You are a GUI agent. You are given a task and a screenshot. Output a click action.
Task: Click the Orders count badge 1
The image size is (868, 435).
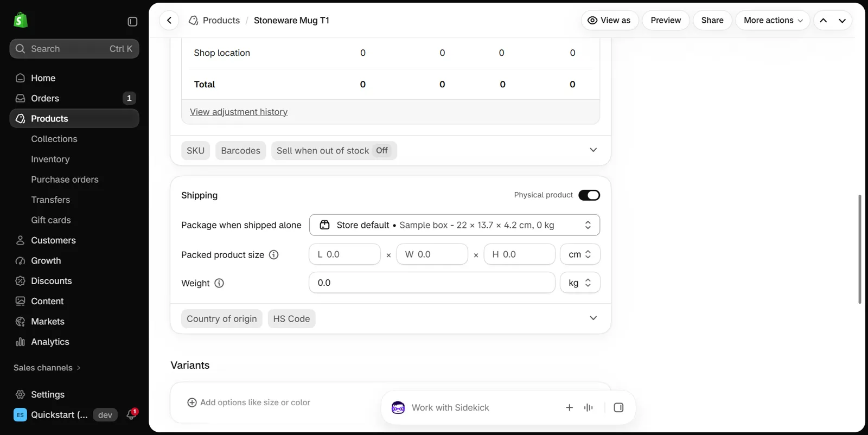[x=129, y=98]
